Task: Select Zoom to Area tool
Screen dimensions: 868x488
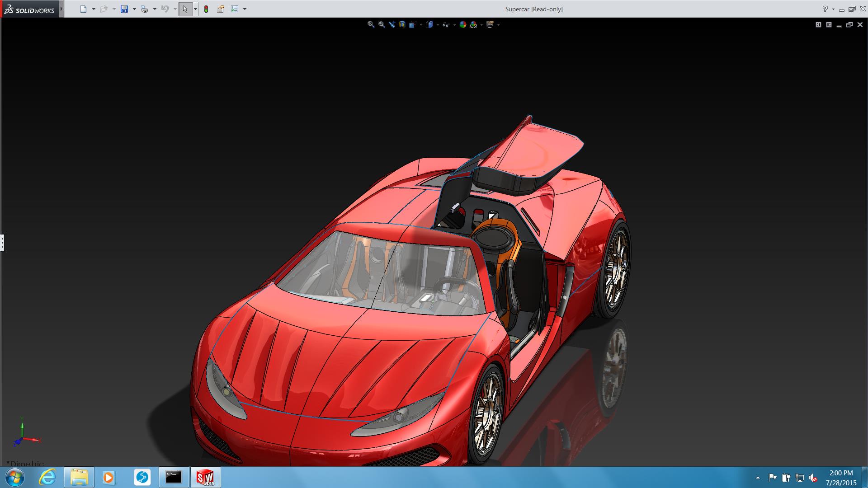Action: (x=381, y=25)
